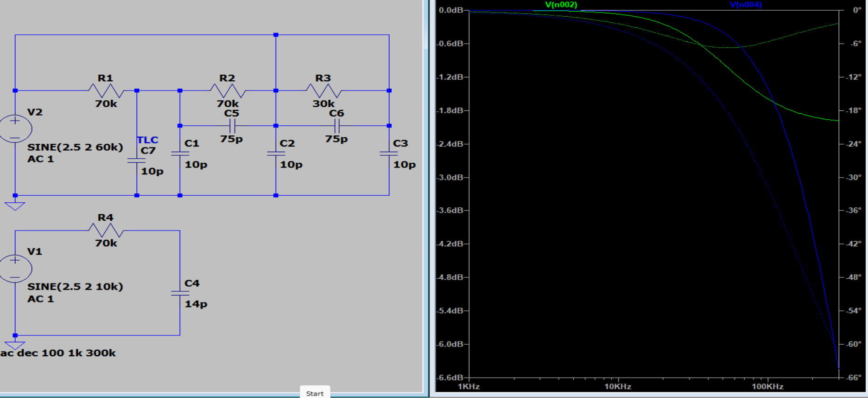Click the R4 resistor symbol
The width and height of the screenshot is (868, 398).
click(106, 230)
